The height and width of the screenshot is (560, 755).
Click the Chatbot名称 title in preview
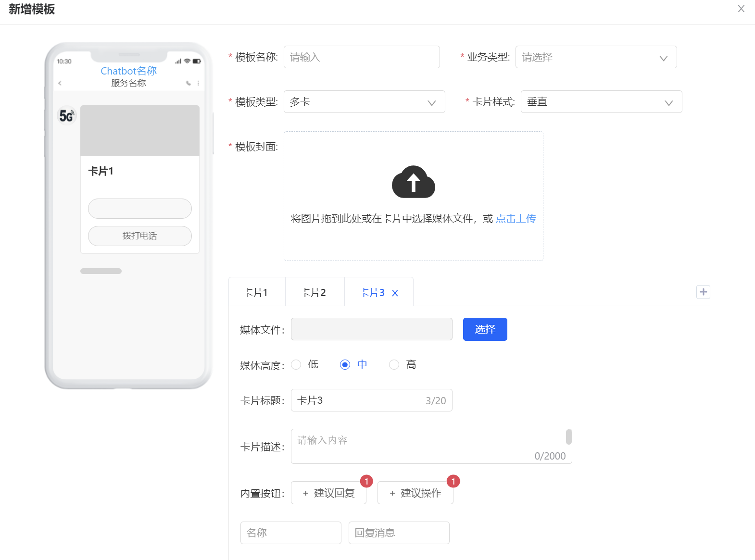coord(128,71)
